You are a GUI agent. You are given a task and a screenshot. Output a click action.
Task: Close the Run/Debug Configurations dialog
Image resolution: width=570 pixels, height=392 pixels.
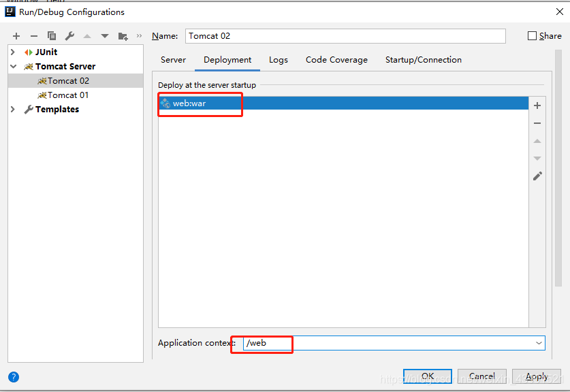(560, 12)
